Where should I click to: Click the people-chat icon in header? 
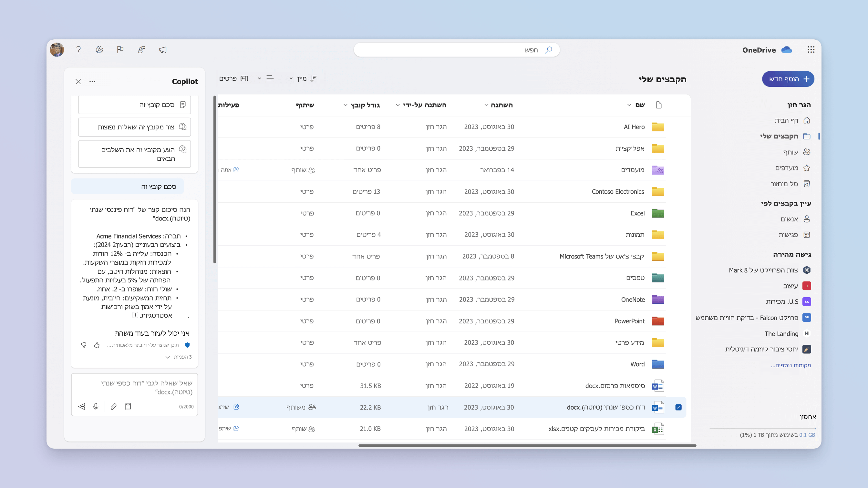[141, 50]
